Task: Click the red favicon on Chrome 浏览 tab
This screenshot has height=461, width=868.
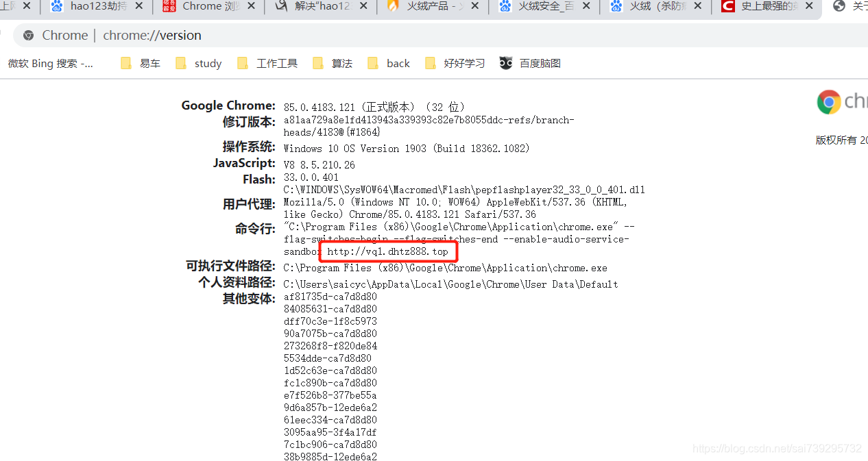Action: (169, 6)
